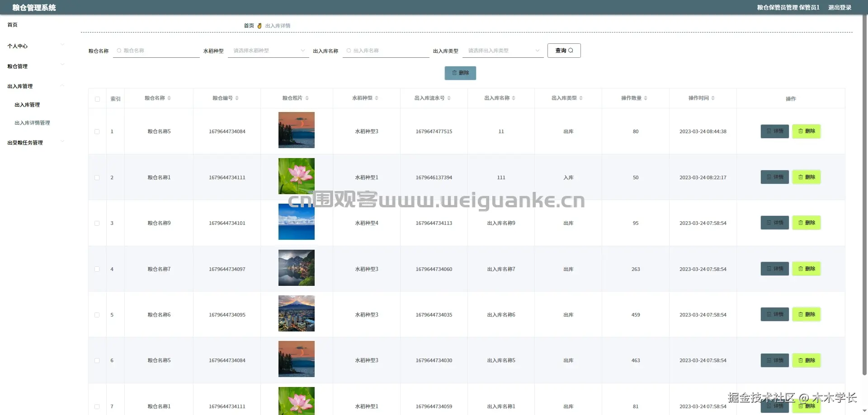Open 详情 for row 3 出入库名称9
The height and width of the screenshot is (415, 868).
click(775, 223)
